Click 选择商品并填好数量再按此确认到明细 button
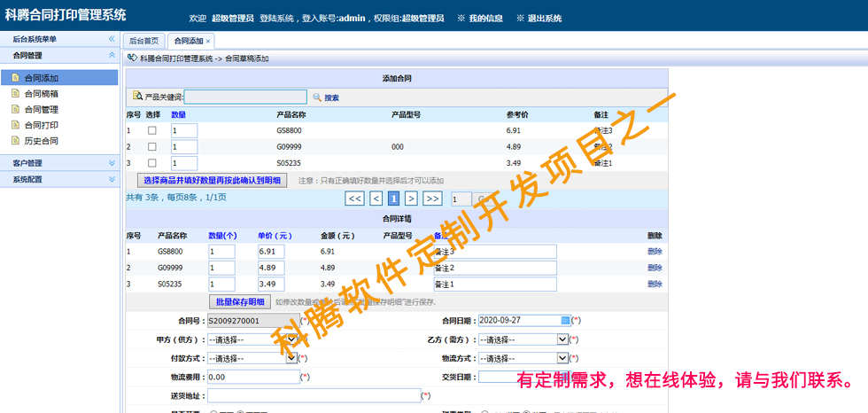The height and width of the screenshot is (413, 868). tap(212, 181)
